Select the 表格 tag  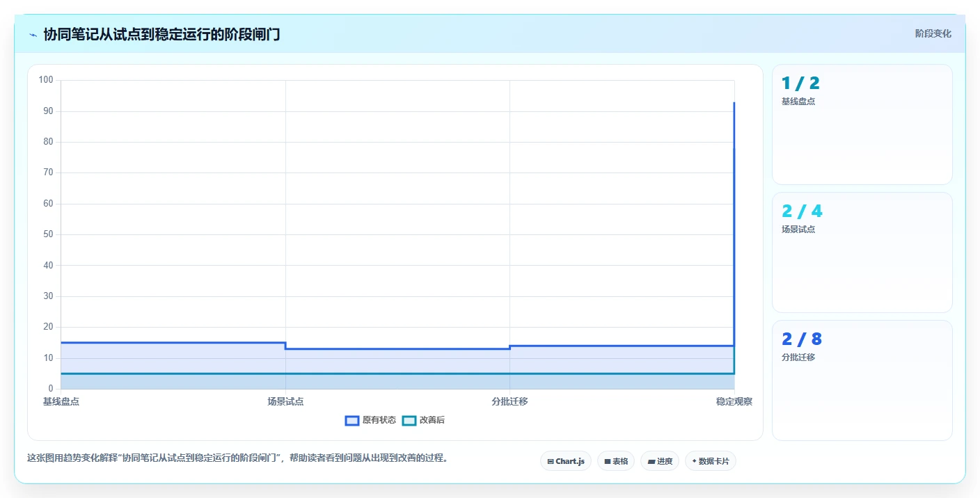[x=616, y=461]
